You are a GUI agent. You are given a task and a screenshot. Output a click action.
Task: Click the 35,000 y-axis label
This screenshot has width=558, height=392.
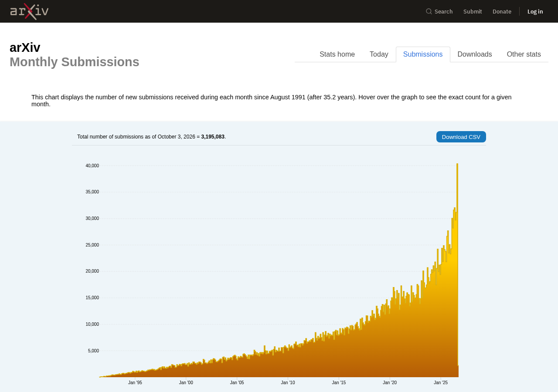92,192
